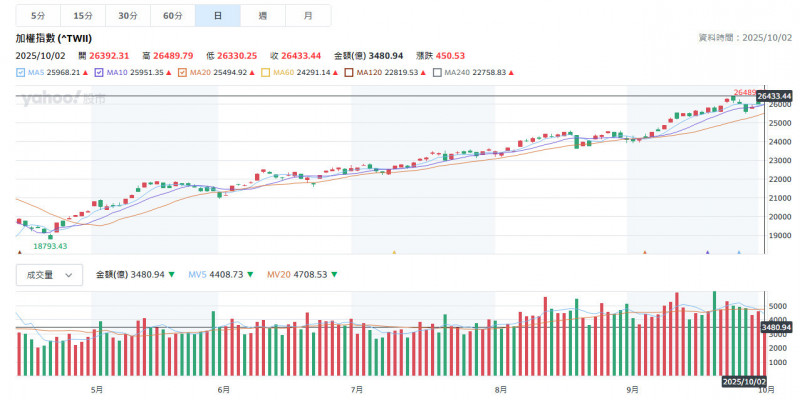800x400 pixels.
Task: Click the 18793.43 lowest price label
Action: tap(50, 245)
